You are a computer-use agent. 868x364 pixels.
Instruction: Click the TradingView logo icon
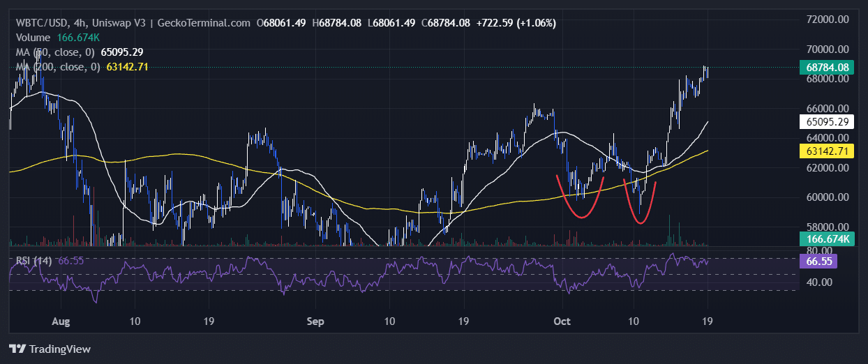pyautogui.click(x=17, y=349)
